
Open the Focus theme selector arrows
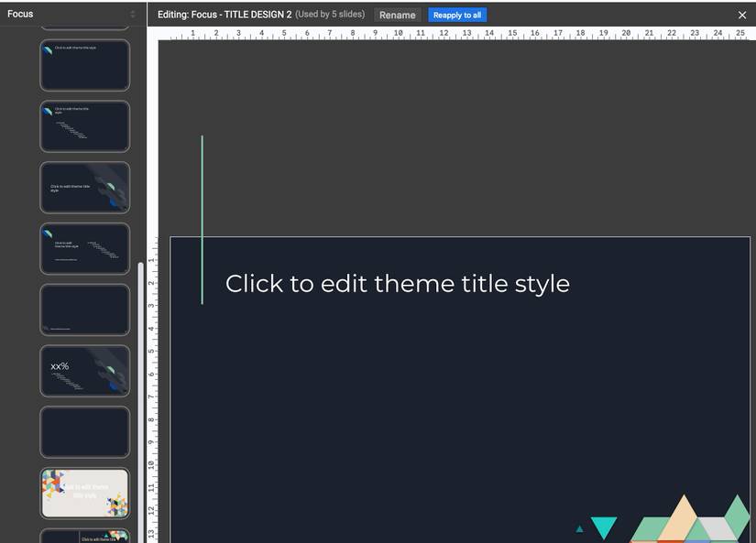click(x=133, y=15)
